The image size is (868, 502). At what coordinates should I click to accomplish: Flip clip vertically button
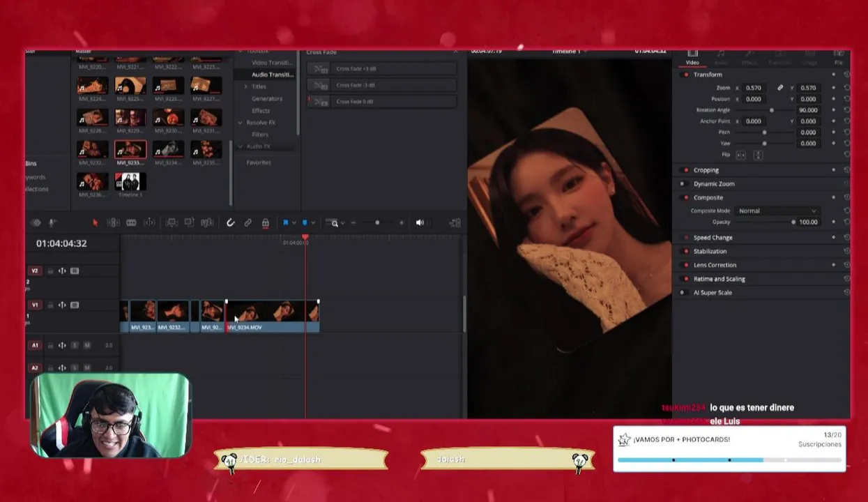758,155
